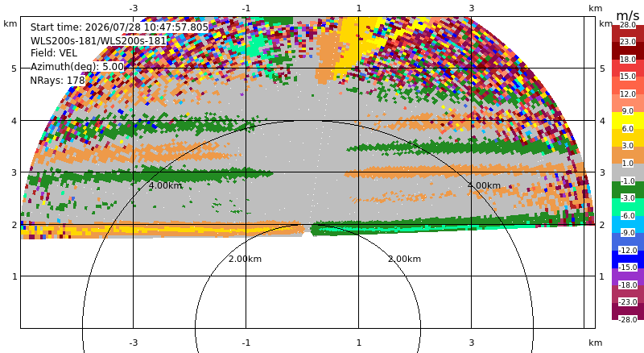Image resolution: width=644 pixels, height=353 pixels.
Task: Click the right 4.00km range ring label
Action: (484, 185)
